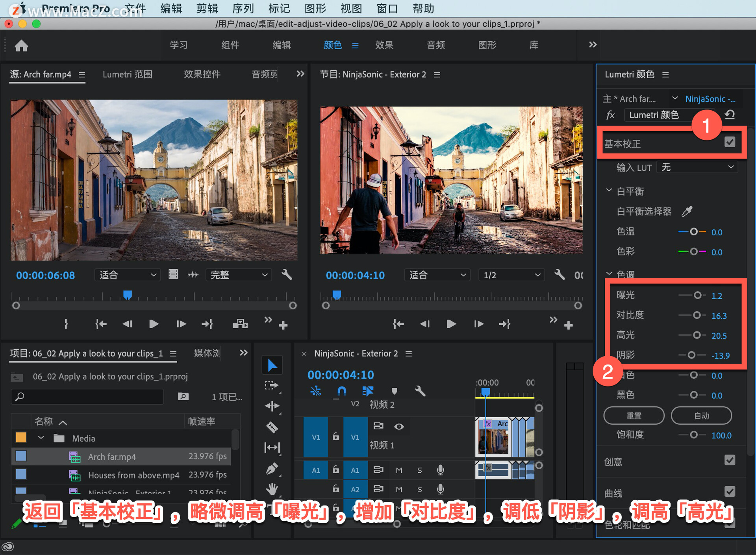Select the Ripple Edit tool
The width and height of the screenshot is (756, 555).
click(x=272, y=406)
